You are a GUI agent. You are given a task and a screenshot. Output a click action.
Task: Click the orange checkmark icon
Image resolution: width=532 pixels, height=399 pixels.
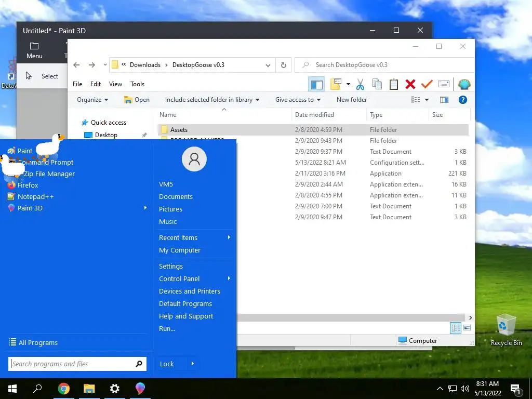coord(427,84)
